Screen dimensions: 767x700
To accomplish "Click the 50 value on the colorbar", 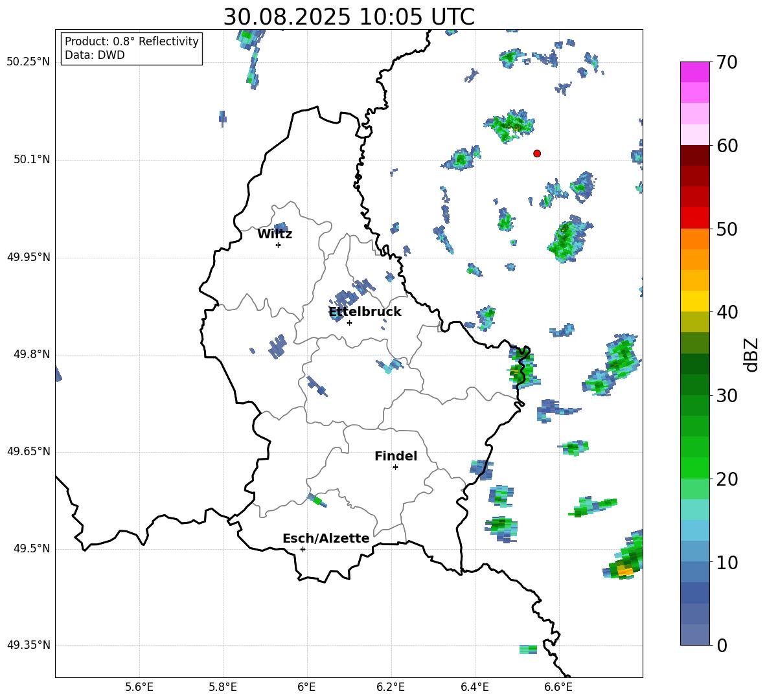I will coord(727,229).
